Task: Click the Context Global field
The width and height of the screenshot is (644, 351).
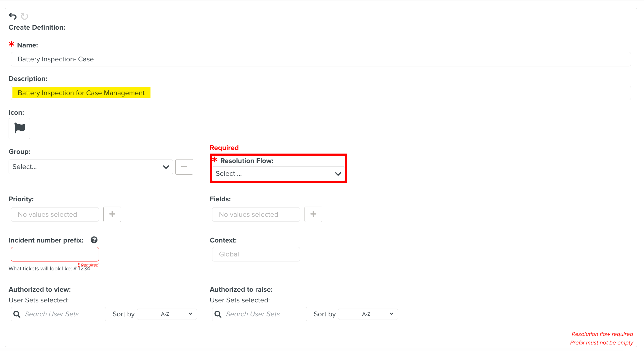Action: click(x=256, y=254)
